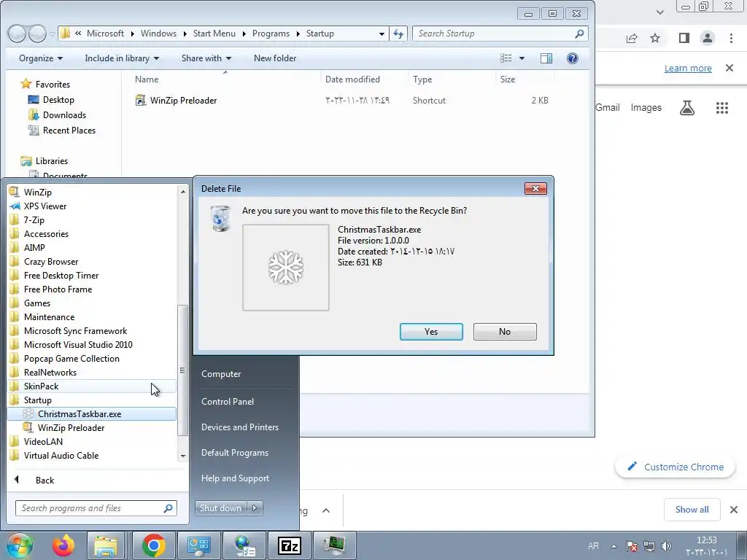Click the snowflake file thumbnail preview
Screen dimensions: 747x560
pos(286,268)
